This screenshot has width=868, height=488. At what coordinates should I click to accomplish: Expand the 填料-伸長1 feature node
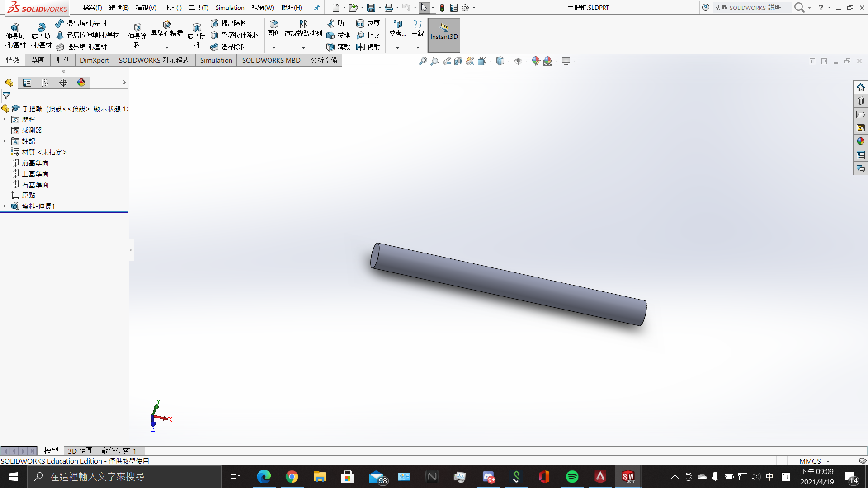[x=5, y=206]
